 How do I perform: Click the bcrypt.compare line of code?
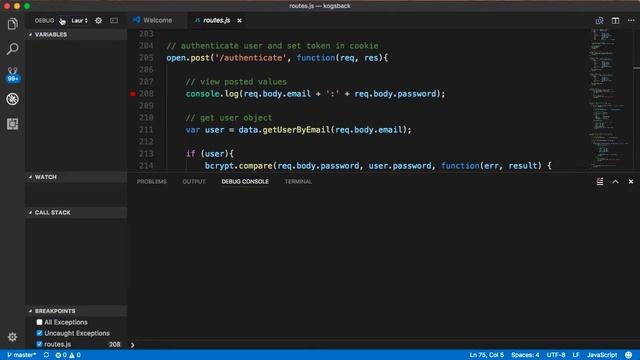point(378,166)
